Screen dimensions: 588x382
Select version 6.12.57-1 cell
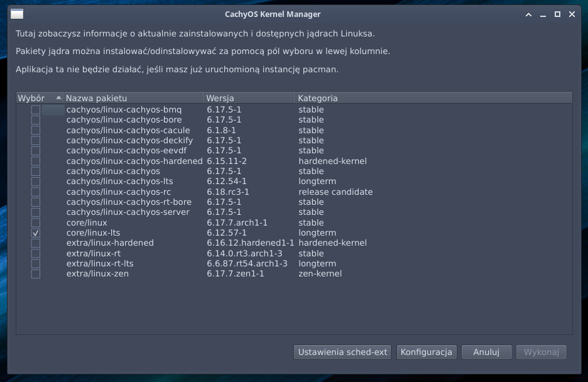[x=227, y=233]
